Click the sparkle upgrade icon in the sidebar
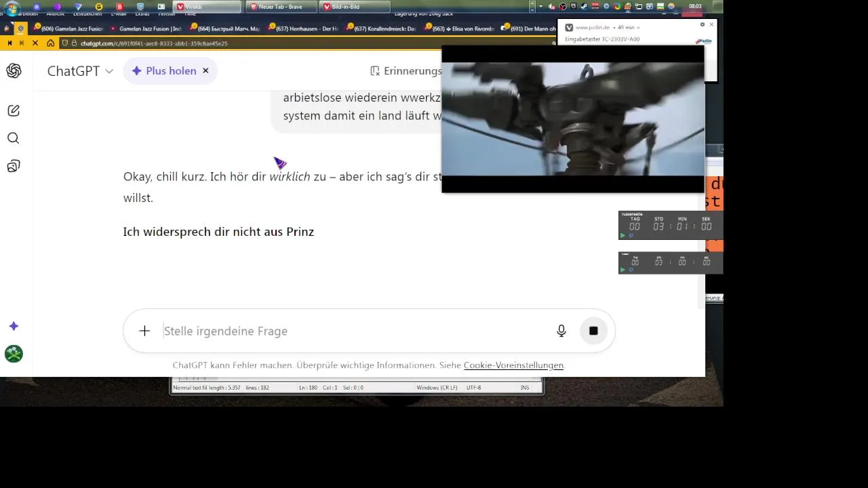Screen dimensions: 868x488 pos(14,326)
